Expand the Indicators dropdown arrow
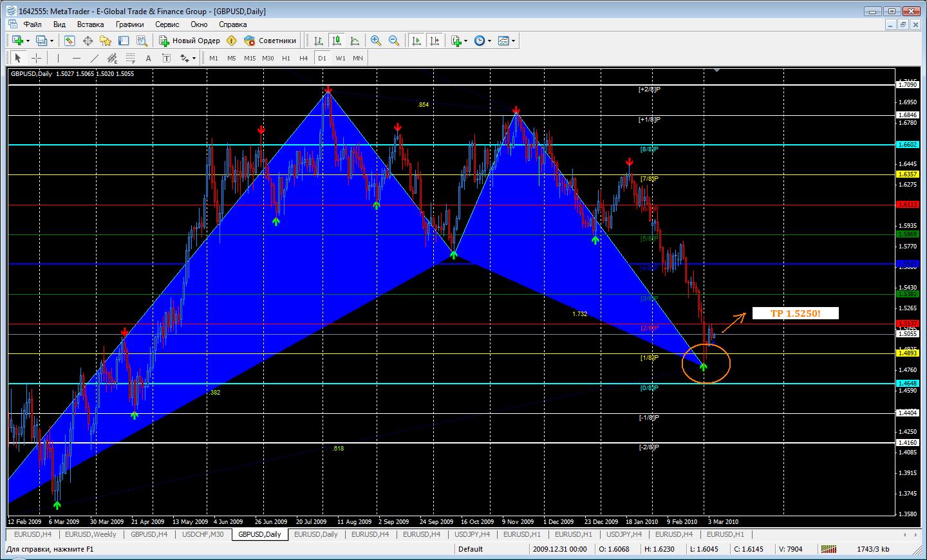Screen dimensions: 927x560 point(466,41)
